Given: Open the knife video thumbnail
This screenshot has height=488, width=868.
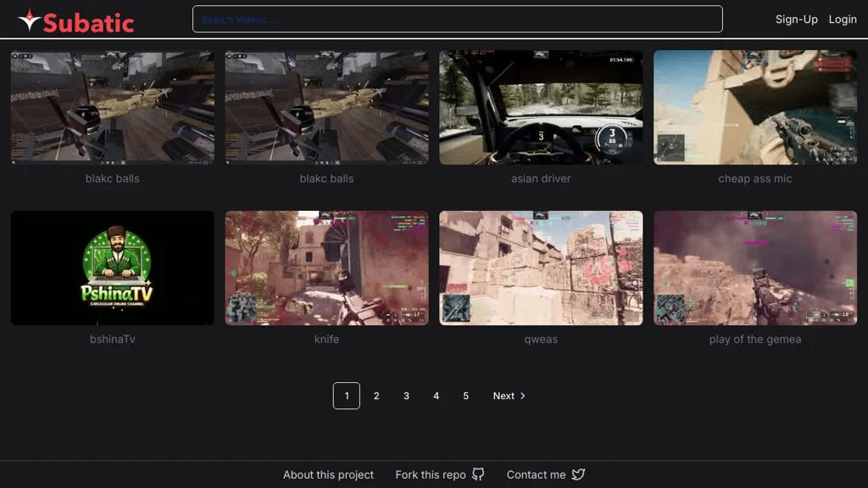Looking at the screenshot, I should [x=326, y=268].
